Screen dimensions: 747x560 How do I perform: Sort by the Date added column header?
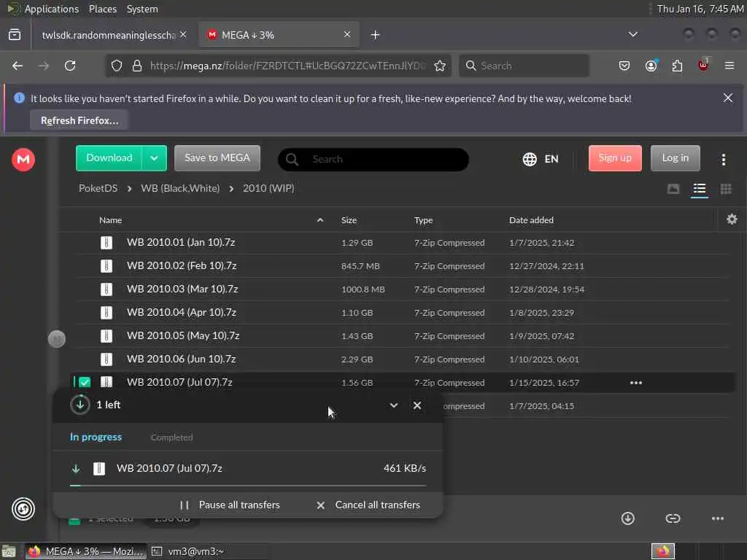[531, 220]
